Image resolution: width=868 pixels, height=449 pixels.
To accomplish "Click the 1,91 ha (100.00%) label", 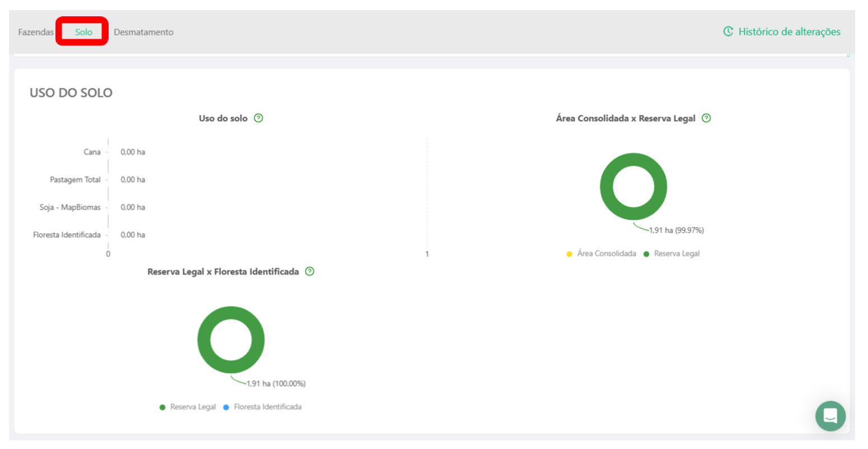I will coord(276,383).
